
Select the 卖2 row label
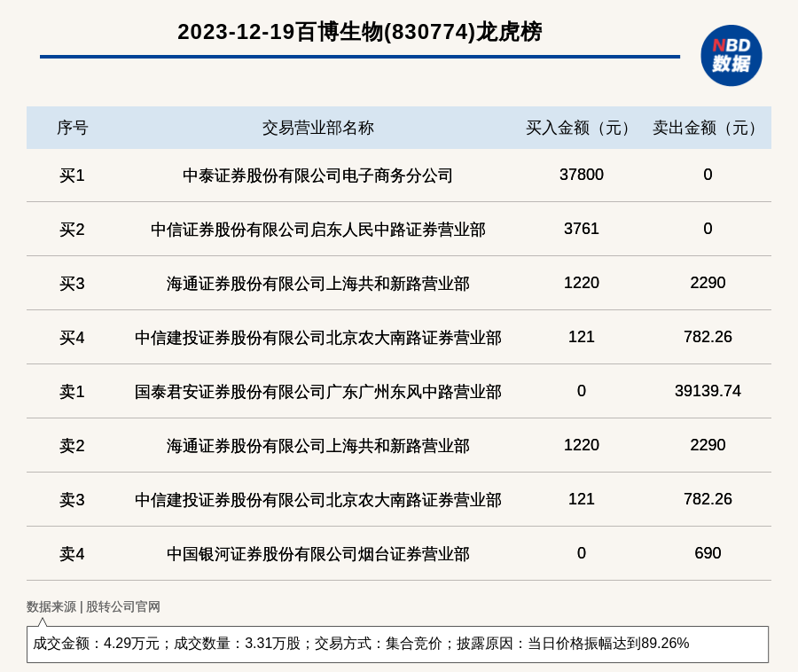pos(73,446)
